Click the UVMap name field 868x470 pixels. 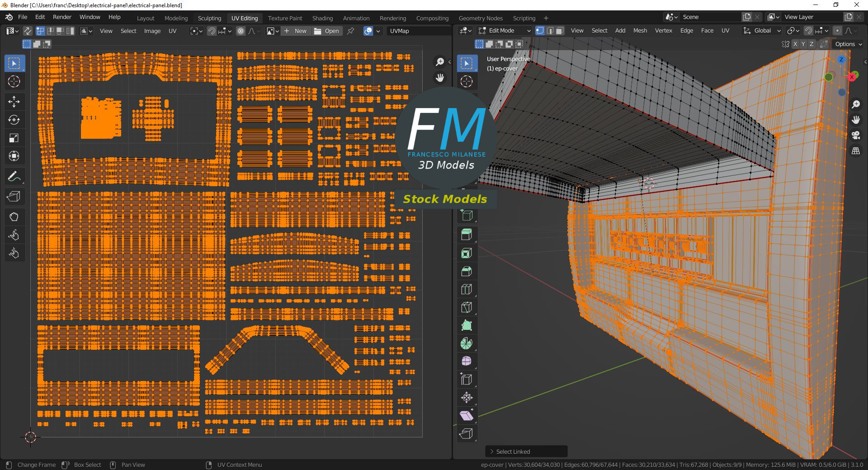pyautogui.click(x=419, y=31)
